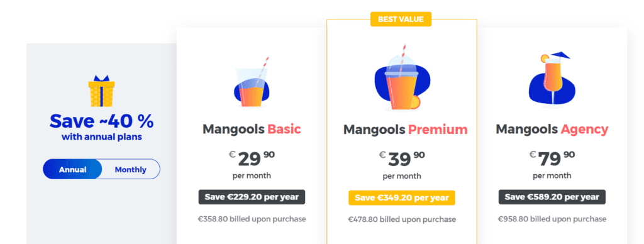Click €958.80 billed upon purchase text
Viewport: 644px width, 244px height.
tap(552, 219)
